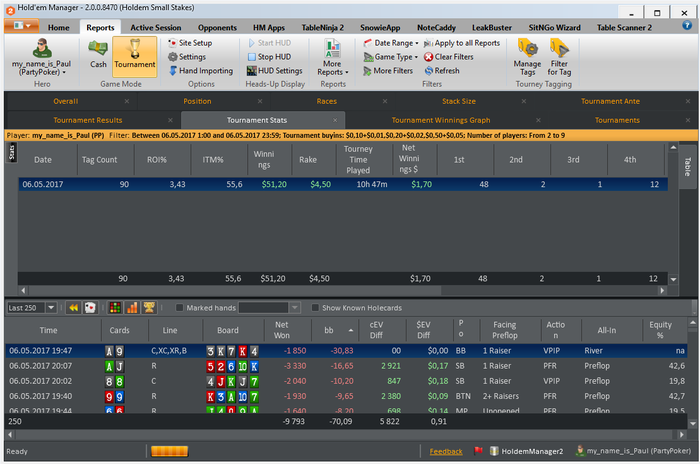Expand the Game Type filter
The image size is (700, 464).
[x=391, y=57]
